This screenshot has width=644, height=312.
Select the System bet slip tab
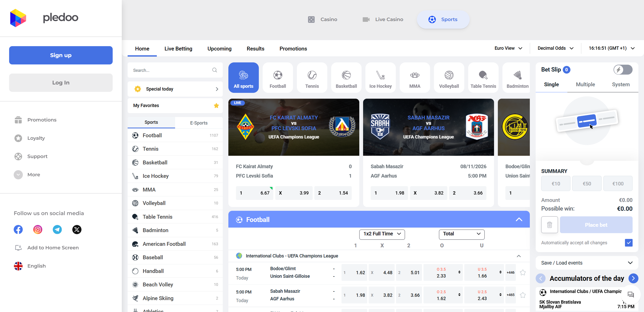coord(621,84)
